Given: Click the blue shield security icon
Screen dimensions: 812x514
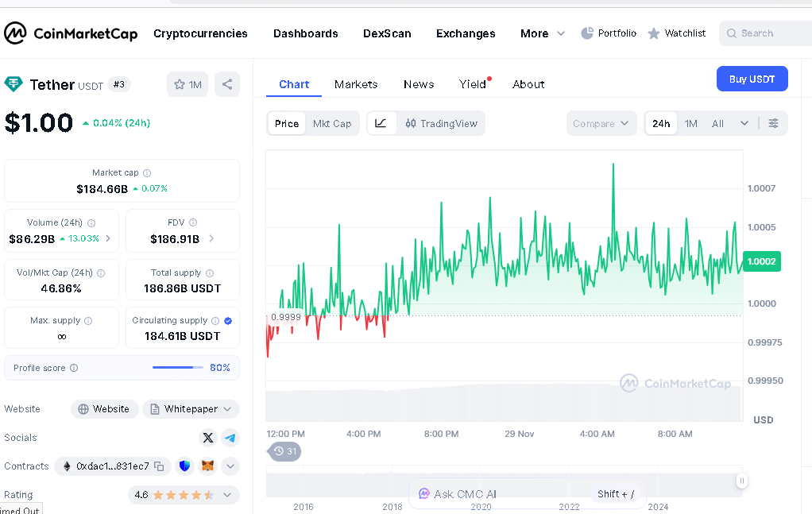Looking at the screenshot, I should 184,466.
